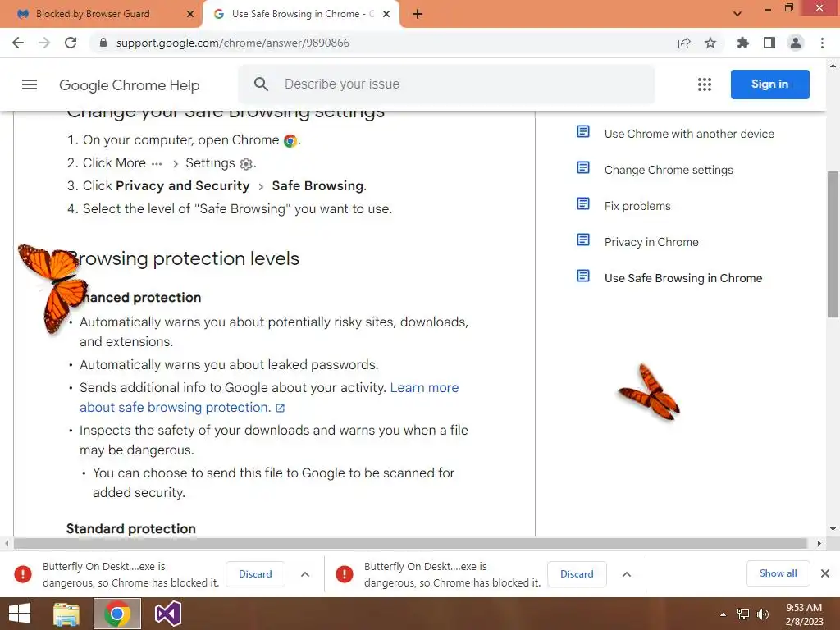Select the Use Safe Browsing in Chrome tab
The width and height of the screenshot is (840, 630).
(301, 14)
